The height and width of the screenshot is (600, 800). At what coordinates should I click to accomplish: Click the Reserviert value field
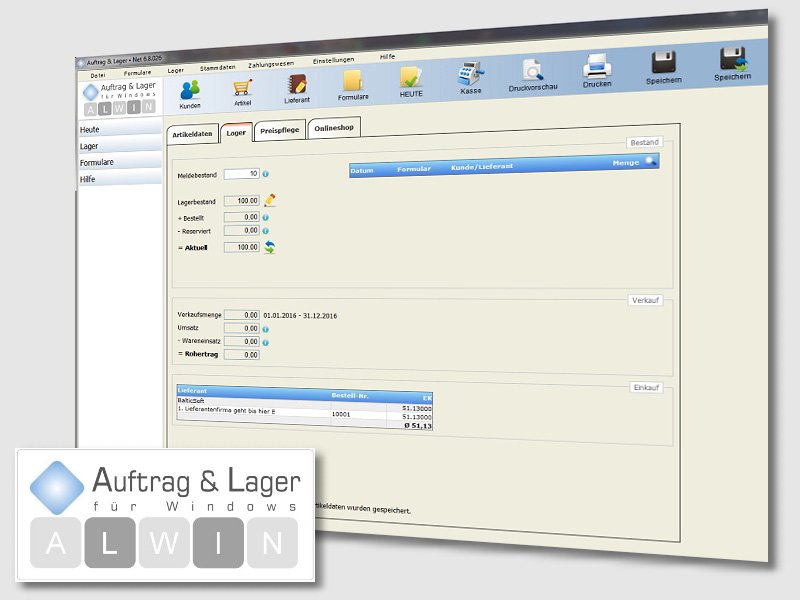(x=242, y=231)
